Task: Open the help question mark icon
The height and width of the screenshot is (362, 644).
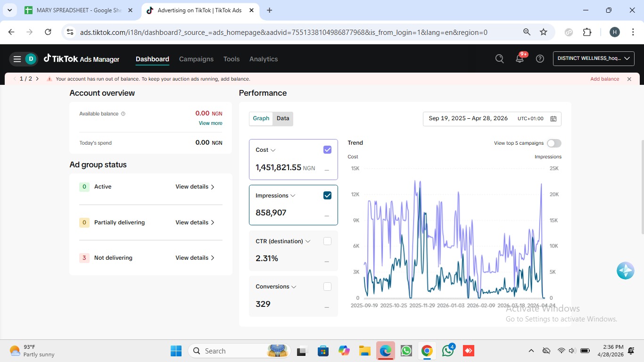Action: pyautogui.click(x=540, y=59)
